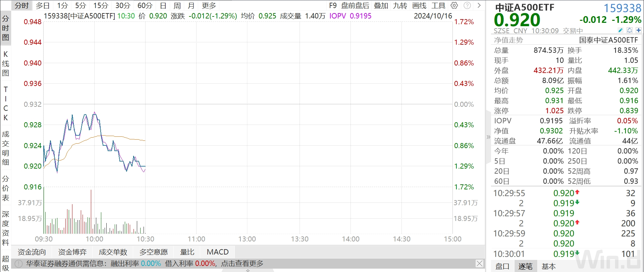Toggle 盘前盘后 pre/post market

[x=355, y=5]
